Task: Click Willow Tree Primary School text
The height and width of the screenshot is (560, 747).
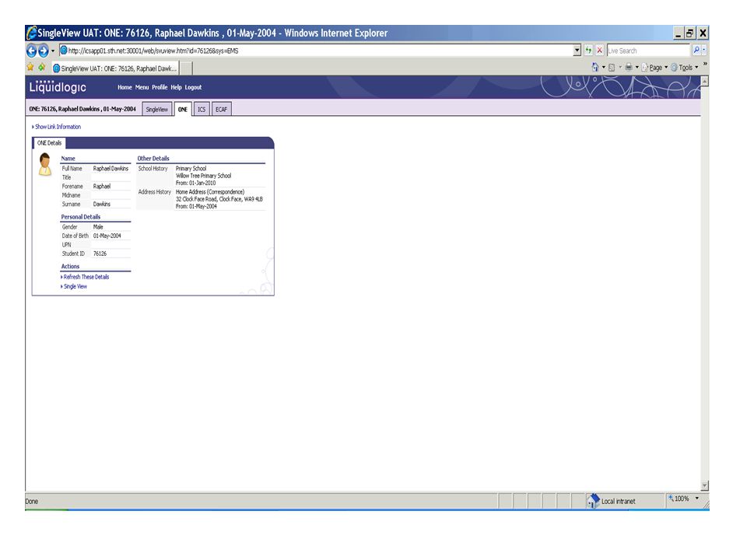Action: [x=203, y=176]
